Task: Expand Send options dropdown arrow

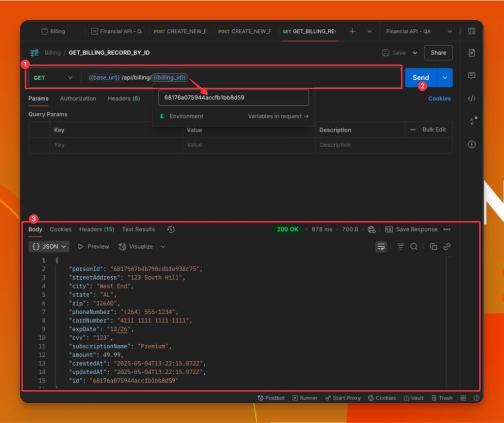Action: (x=445, y=77)
